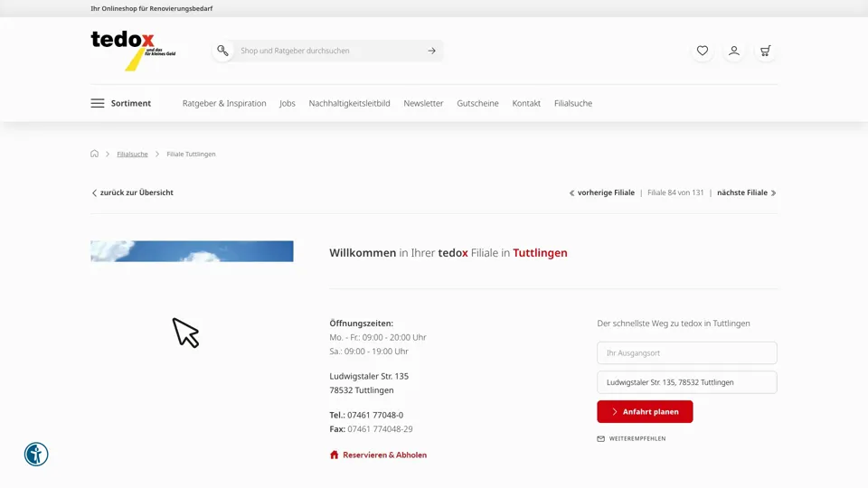This screenshot has width=868, height=488.
Task: Open the Sortiment hamburger menu icon
Action: click(98, 103)
